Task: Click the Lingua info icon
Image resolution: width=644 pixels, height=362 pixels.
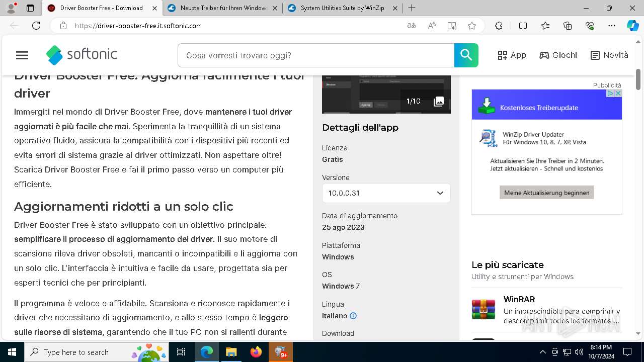Action: pos(353,316)
